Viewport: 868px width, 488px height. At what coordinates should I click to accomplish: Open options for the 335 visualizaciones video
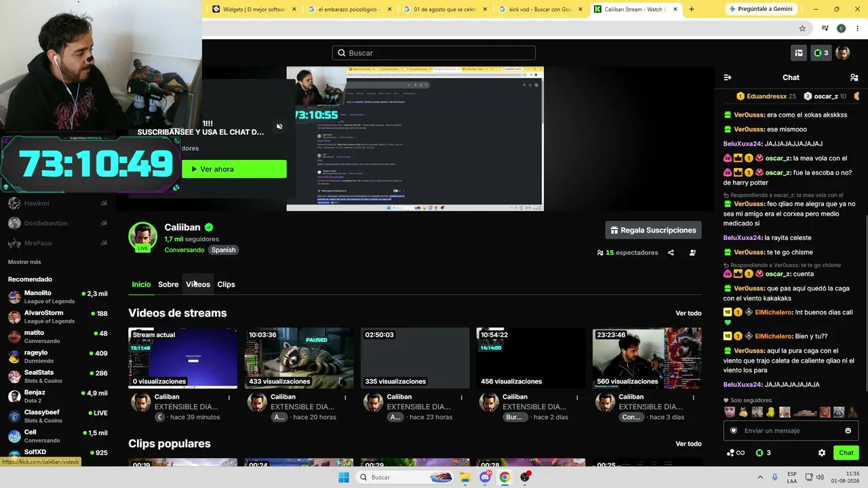tap(462, 397)
